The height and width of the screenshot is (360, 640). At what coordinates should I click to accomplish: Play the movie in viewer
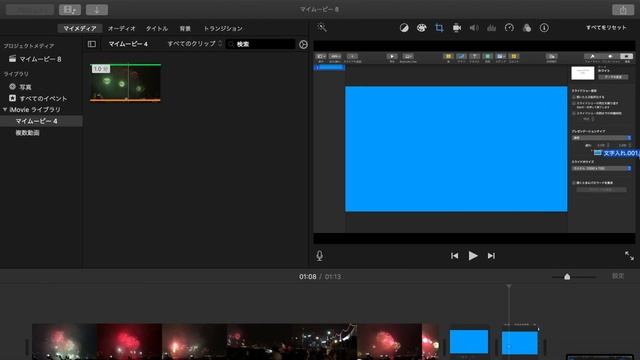point(473,256)
